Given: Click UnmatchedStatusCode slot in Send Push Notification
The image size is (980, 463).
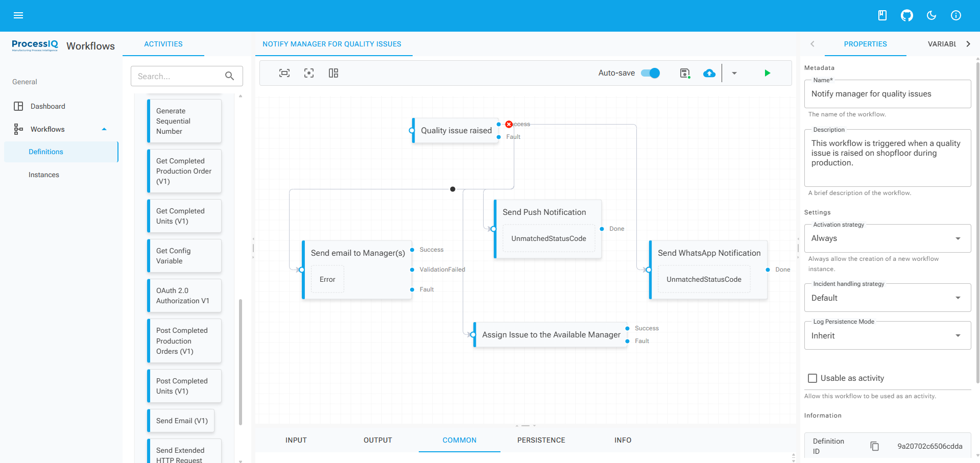Looking at the screenshot, I should [549, 238].
